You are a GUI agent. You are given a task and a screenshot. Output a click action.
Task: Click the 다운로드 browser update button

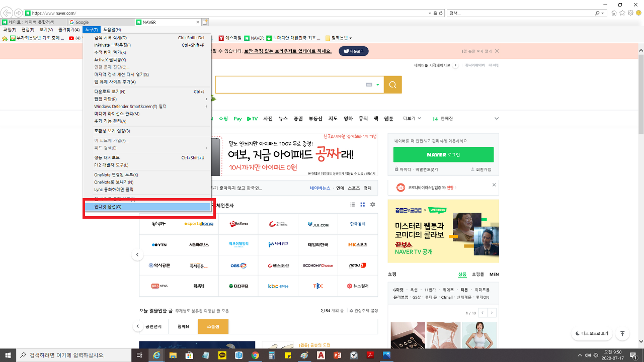click(353, 51)
